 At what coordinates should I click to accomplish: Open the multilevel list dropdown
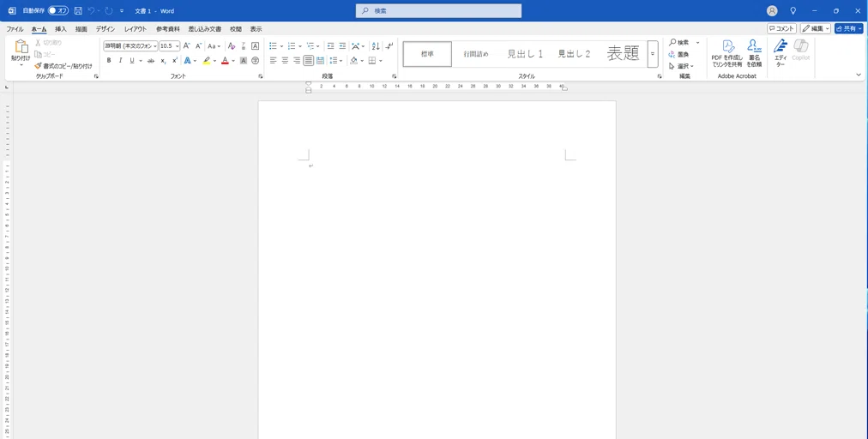tap(318, 46)
